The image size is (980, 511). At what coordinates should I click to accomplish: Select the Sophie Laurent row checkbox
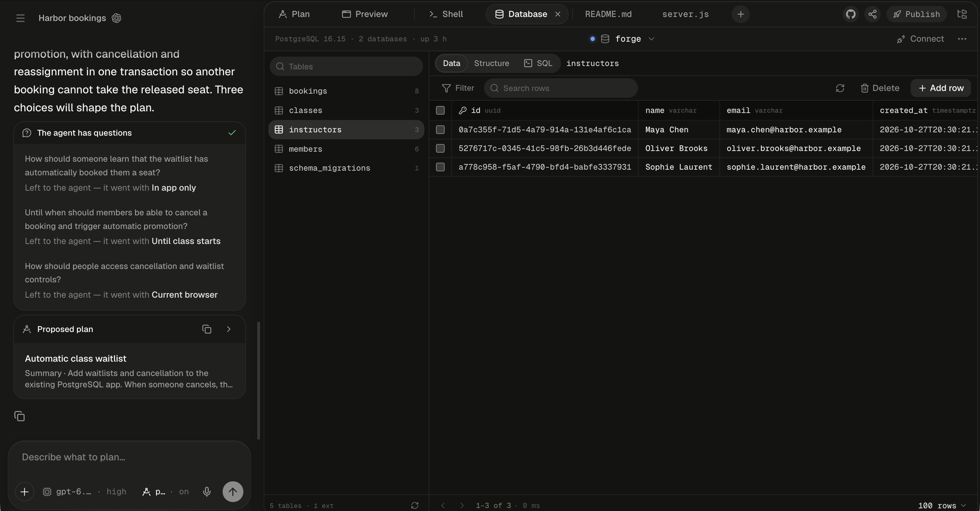[x=440, y=167]
